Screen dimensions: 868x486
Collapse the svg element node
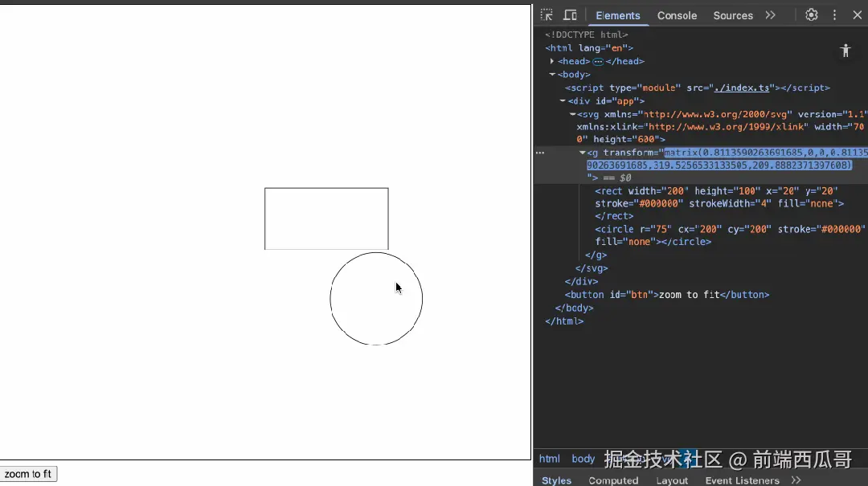point(572,114)
